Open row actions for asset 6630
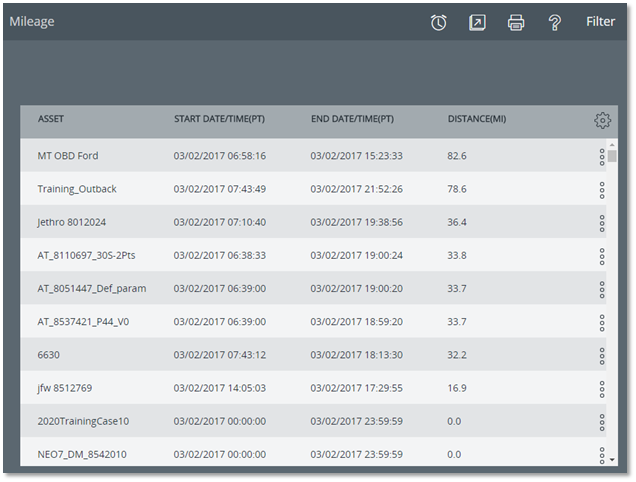The image size is (636, 482). [x=602, y=356]
